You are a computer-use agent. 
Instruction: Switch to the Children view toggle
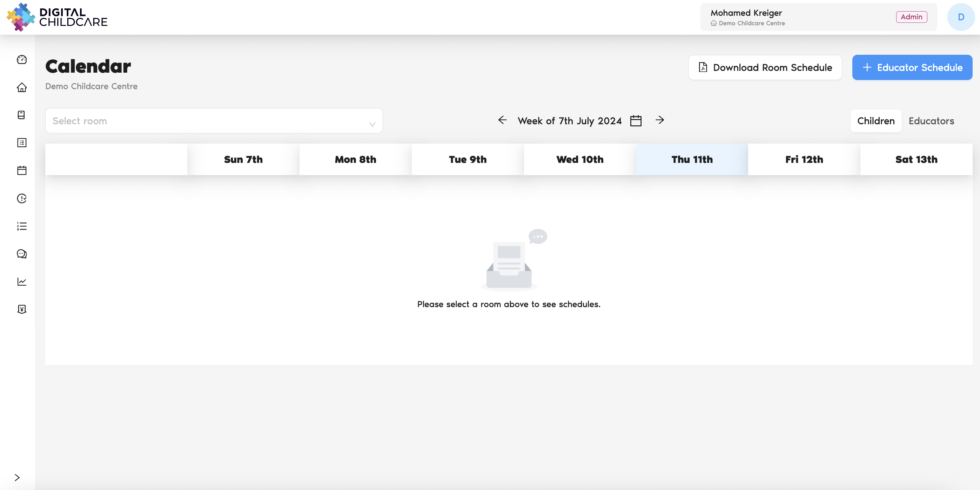point(875,121)
